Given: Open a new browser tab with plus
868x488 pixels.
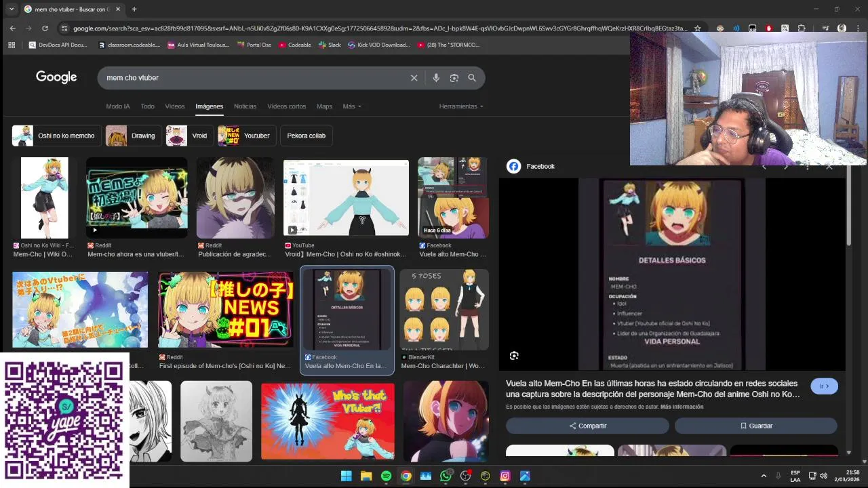Looking at the screenshot, I should coord(134,9).
